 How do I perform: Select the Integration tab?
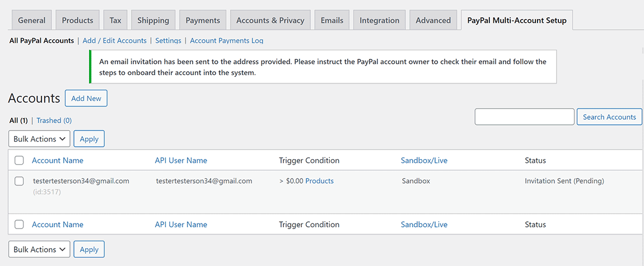pos(380,20)
